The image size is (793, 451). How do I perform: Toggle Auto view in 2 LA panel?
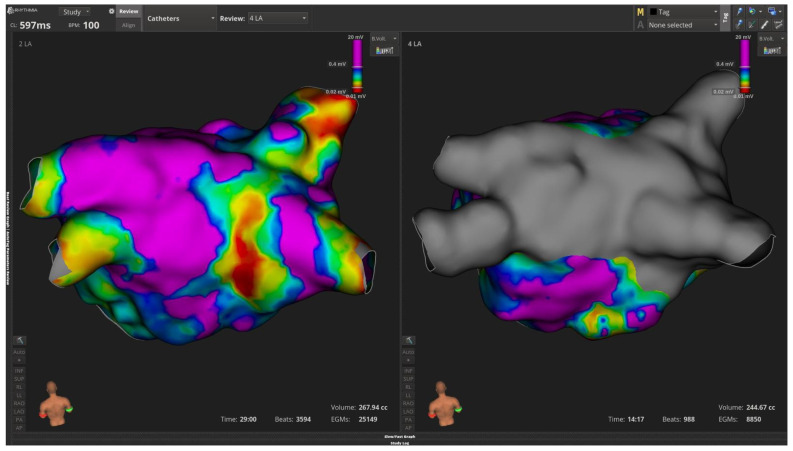[x=19, y=352]
